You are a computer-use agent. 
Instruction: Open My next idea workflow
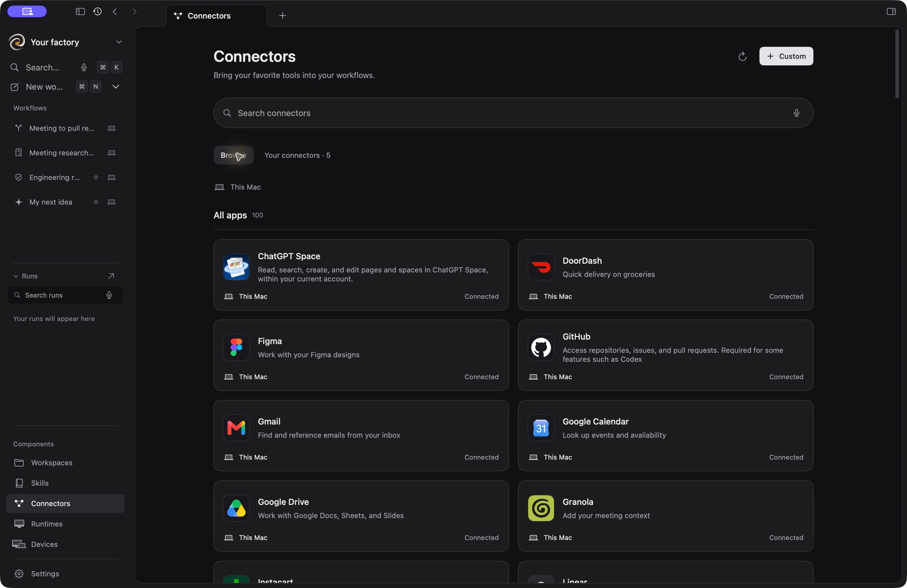coord(65,202)
